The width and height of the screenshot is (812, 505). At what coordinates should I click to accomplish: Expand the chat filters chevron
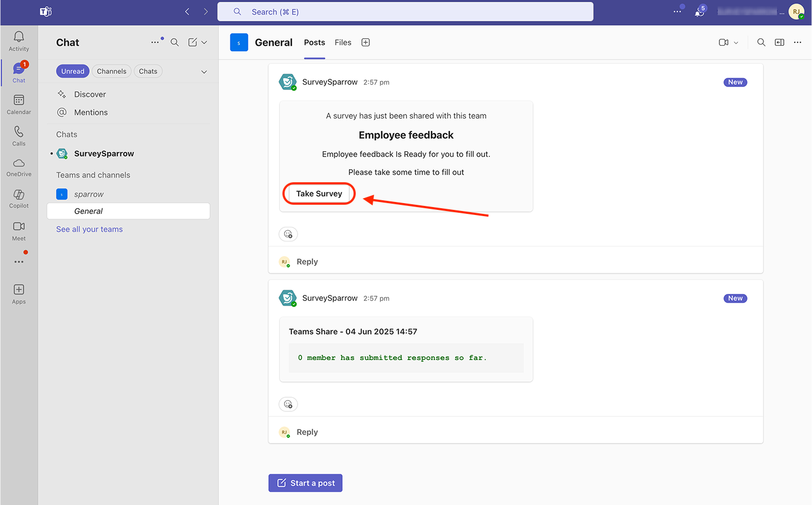pos(204,72)
